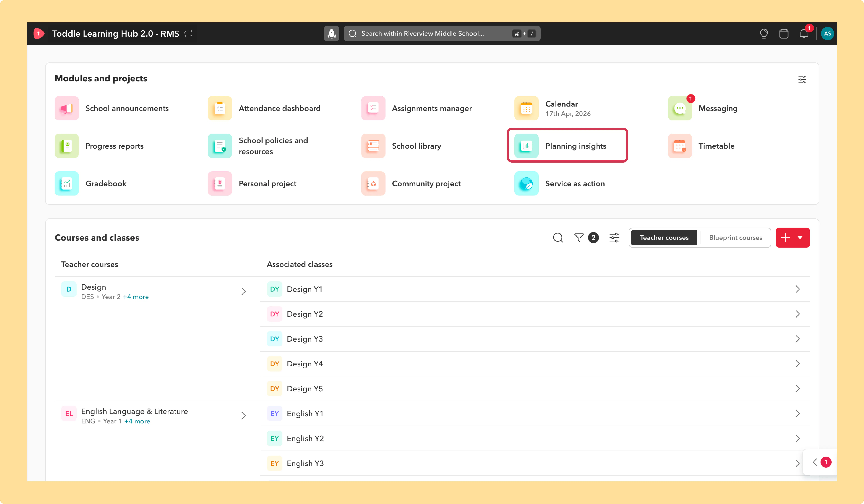Open the Calendar module tile

[x=553, y=108]
